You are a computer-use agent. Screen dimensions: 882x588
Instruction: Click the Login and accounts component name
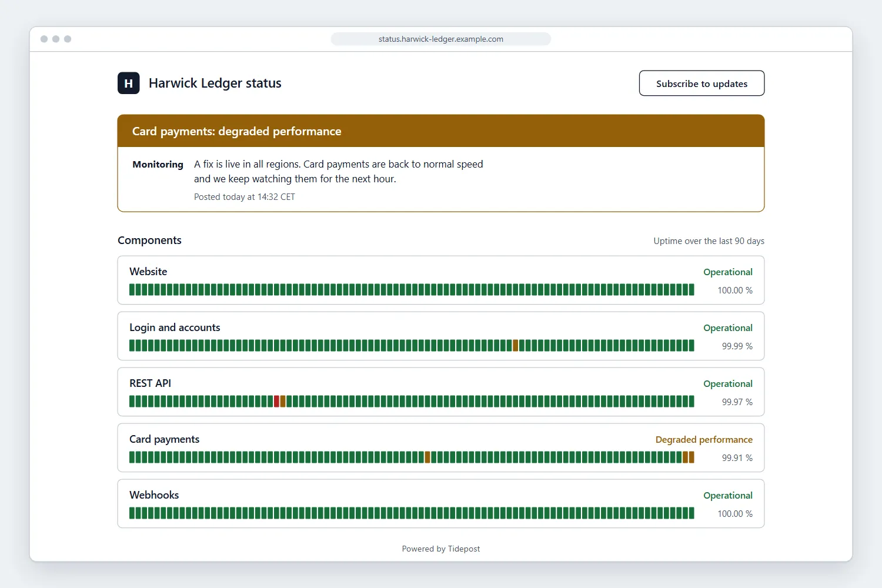[175, 328]
